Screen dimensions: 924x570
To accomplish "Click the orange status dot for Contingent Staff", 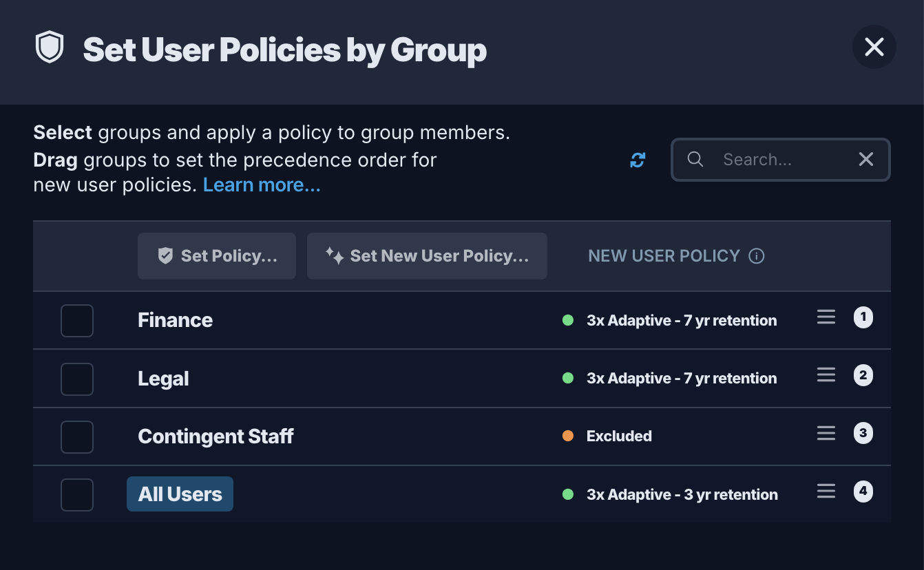I will pyautogui.click(x=568, y=436).
